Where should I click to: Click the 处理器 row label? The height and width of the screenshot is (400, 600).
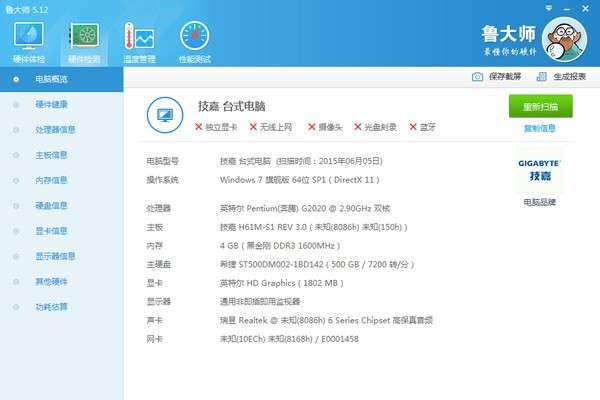(x=158, y=208)
